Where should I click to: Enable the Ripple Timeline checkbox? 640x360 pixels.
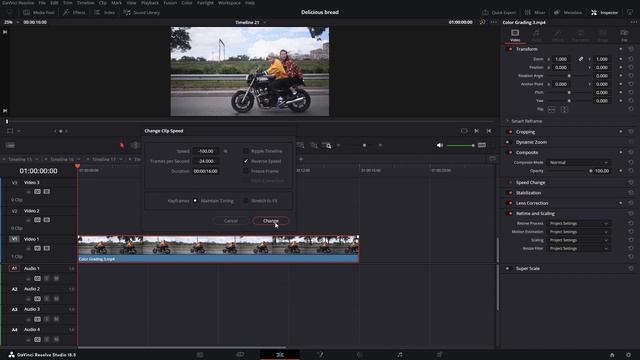coord(246,151)
